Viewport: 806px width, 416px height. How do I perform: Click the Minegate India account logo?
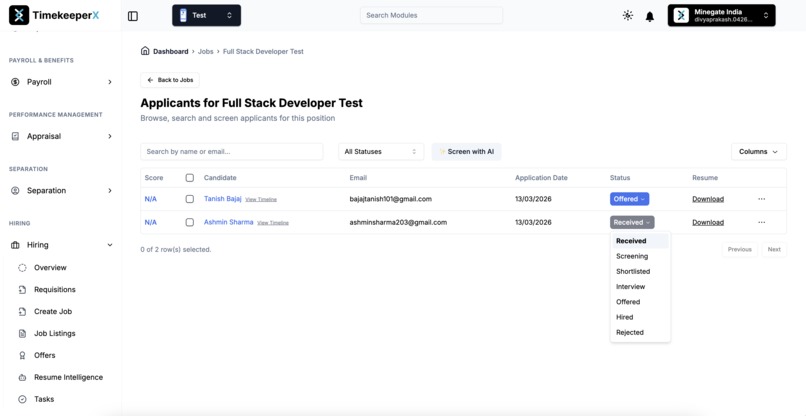[x=681, y=15]
